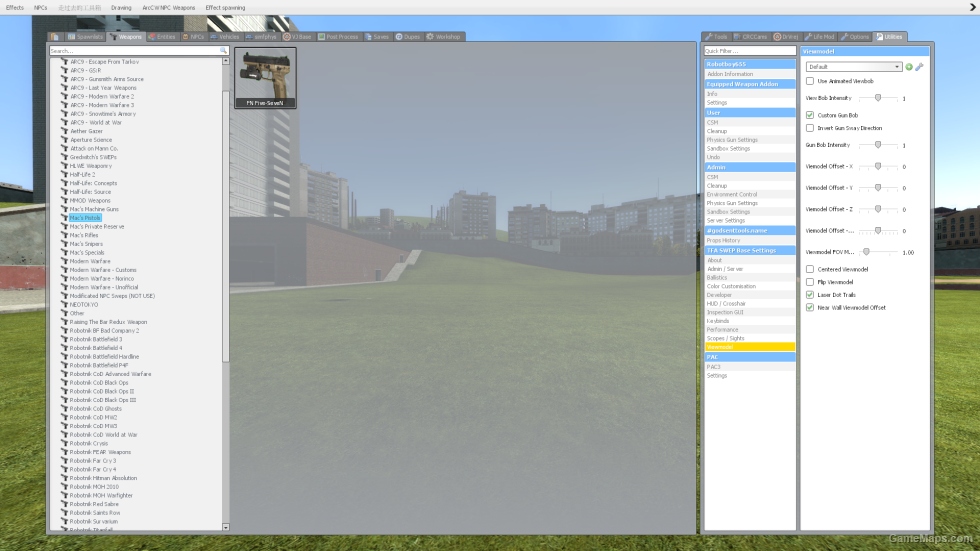Viewport: 980px width, 551px height.
Task: Switch to the VJ Base tab
Action: tap(298, 37)
